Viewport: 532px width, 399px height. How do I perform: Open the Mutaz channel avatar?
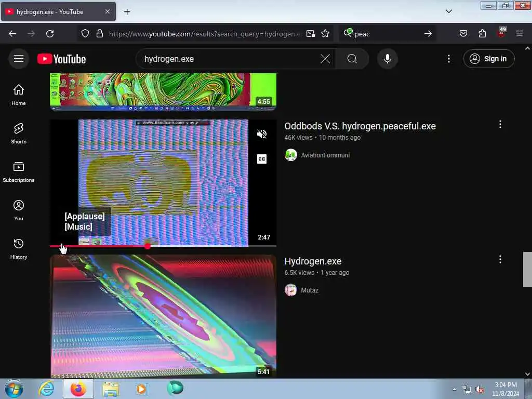pos(291,290)
